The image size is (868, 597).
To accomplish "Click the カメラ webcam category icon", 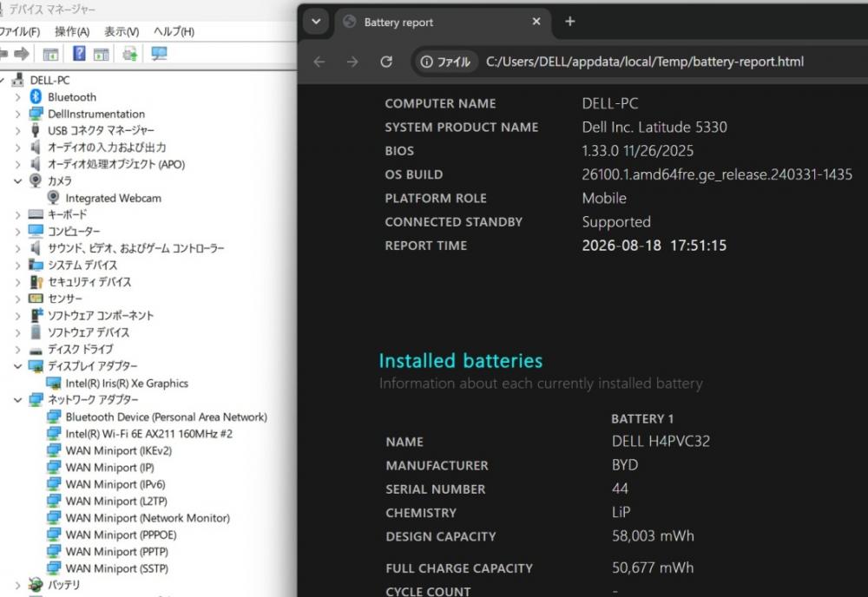I will (x=36, y=180).
